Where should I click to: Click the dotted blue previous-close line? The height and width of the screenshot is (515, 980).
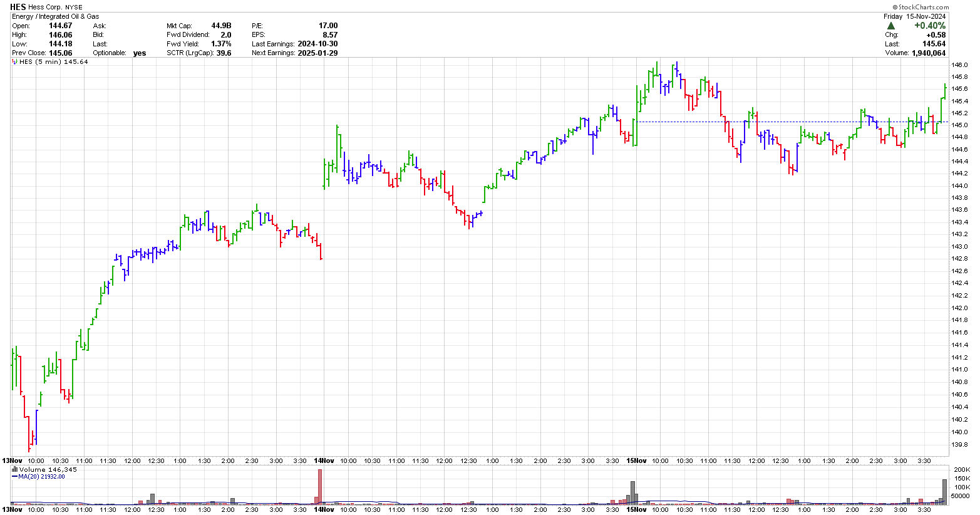792,122
